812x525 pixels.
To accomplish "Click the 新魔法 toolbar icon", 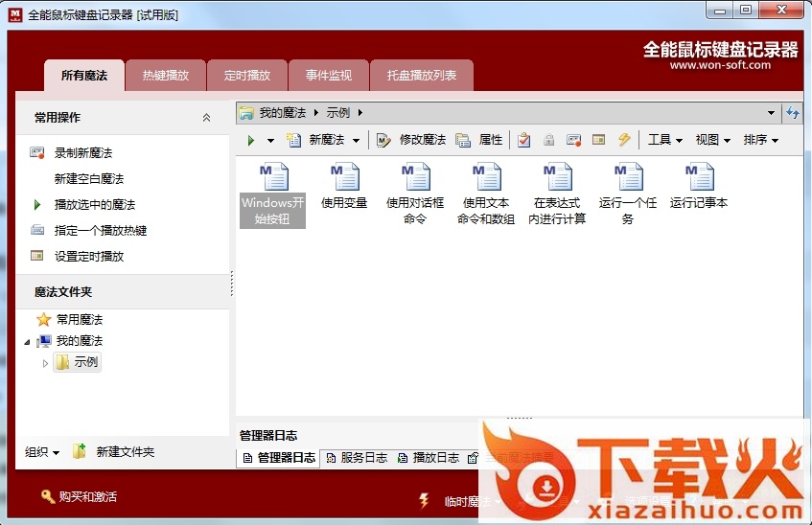I will [293, 140].
